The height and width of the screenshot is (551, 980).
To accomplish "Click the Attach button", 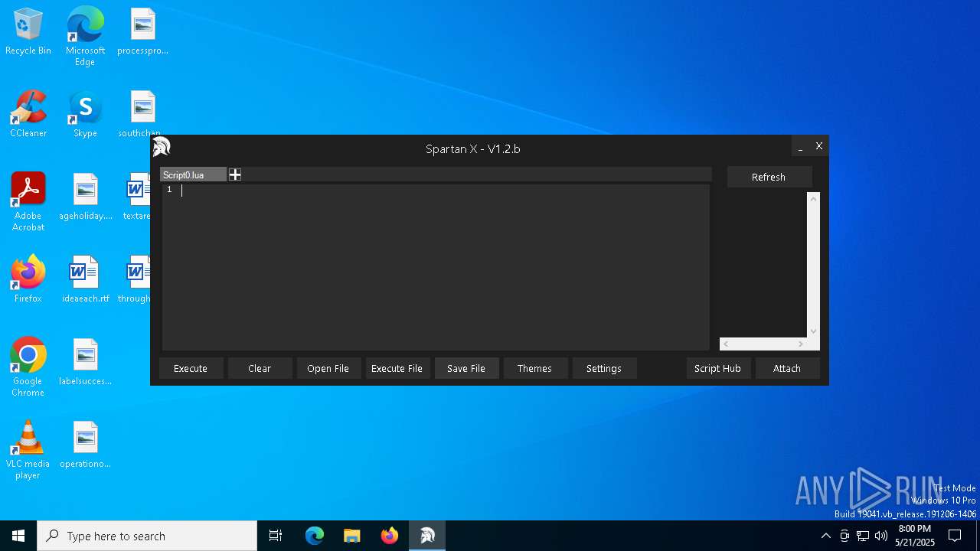I will 787,368.
